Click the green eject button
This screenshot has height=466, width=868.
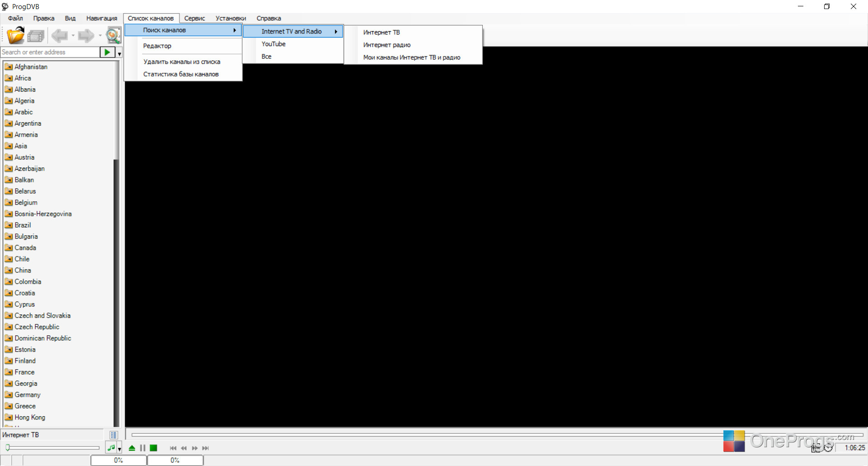[132, 448]
